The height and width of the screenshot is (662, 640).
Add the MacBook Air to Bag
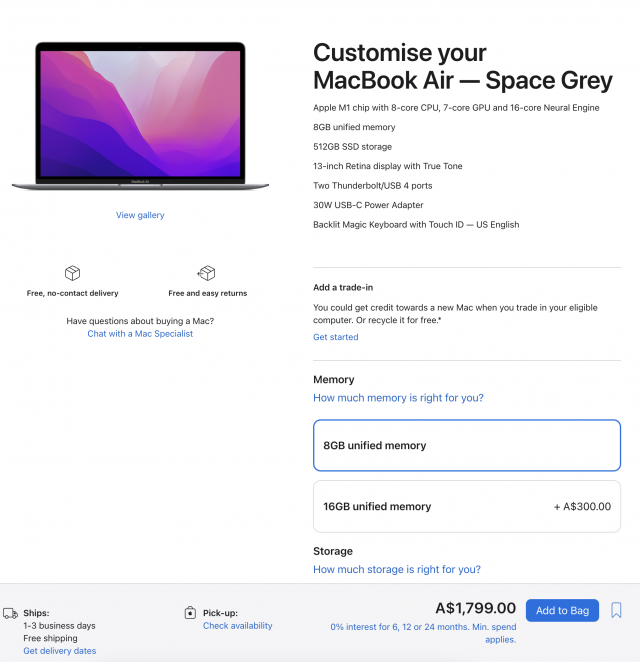click(x=562, y=610)
